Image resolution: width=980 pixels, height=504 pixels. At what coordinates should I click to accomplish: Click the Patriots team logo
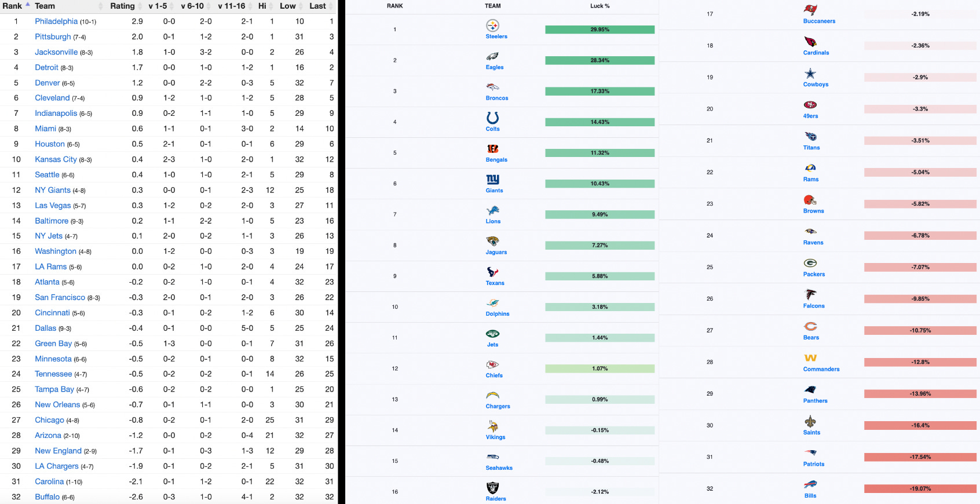click(810, 452)
